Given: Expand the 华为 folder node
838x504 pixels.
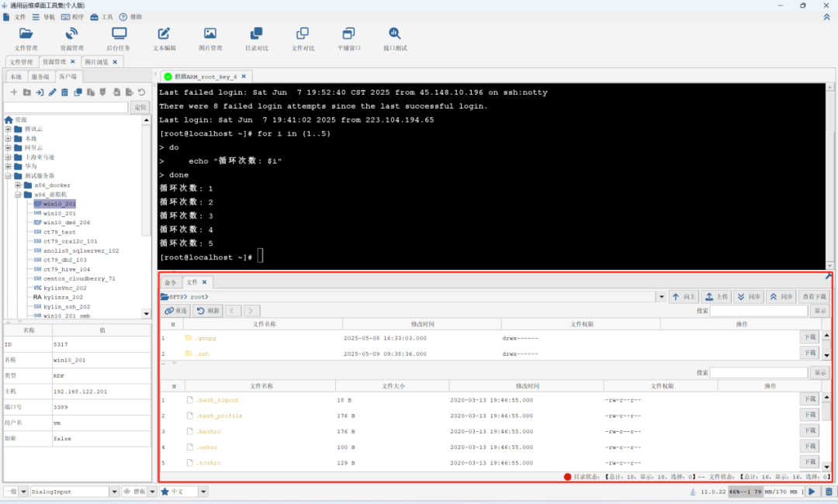Looking at the screenshot, I should tap(8, 167).
